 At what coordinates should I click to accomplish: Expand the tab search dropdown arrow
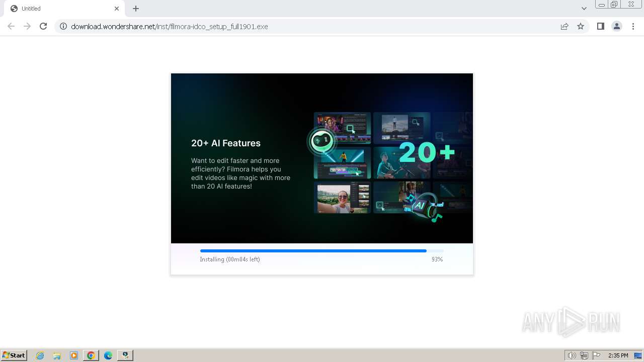point(584,9)
